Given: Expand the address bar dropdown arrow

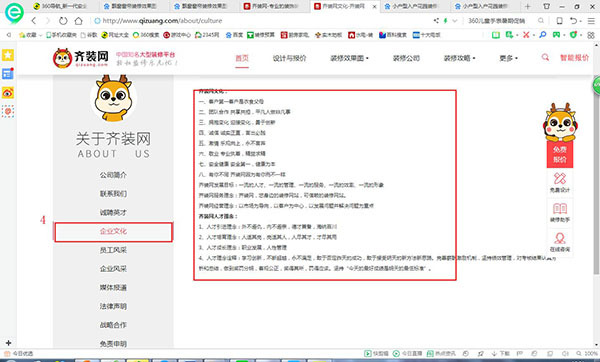Looking at the screenshot, I should tap(454, 21).
